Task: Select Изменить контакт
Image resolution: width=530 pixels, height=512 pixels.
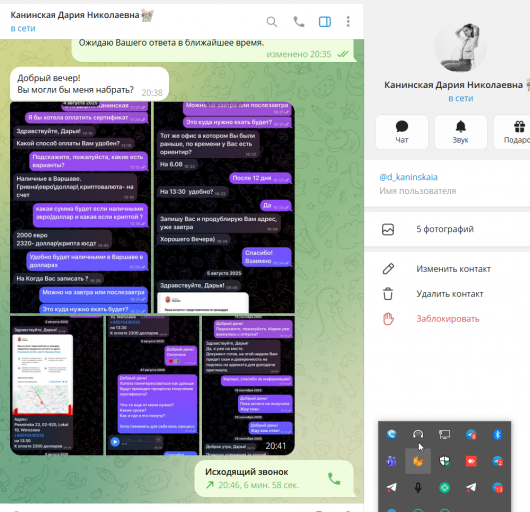Action: tap(447, 269)
